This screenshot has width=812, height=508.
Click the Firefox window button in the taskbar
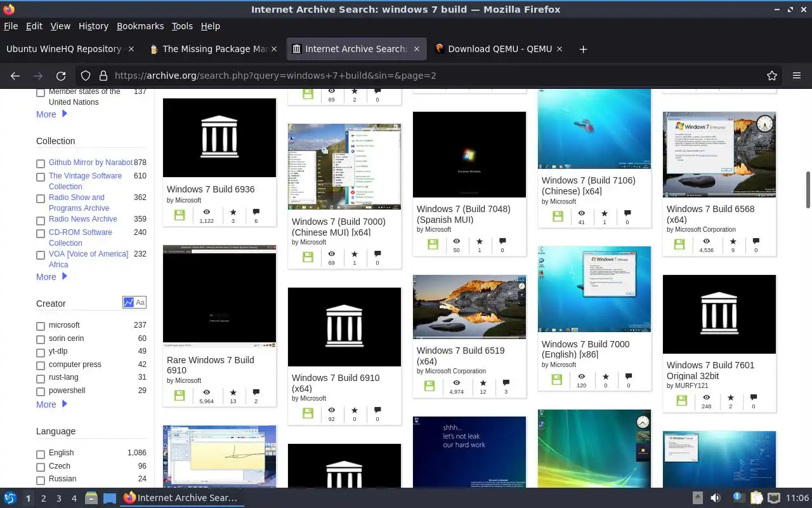pyautogui.click(x=181, y=498)
